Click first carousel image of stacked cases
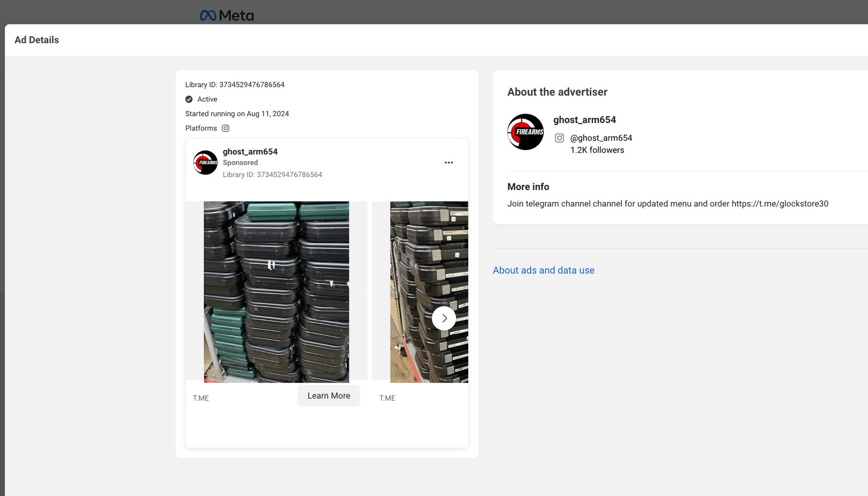Viewport: 868px width, 496px height. click(x=276, y=292)
